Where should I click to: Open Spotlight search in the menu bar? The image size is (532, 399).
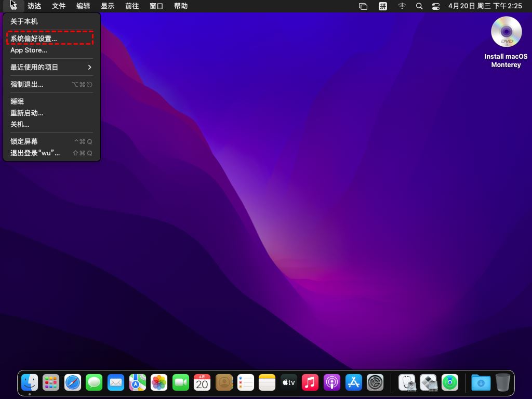pos(419,6)
